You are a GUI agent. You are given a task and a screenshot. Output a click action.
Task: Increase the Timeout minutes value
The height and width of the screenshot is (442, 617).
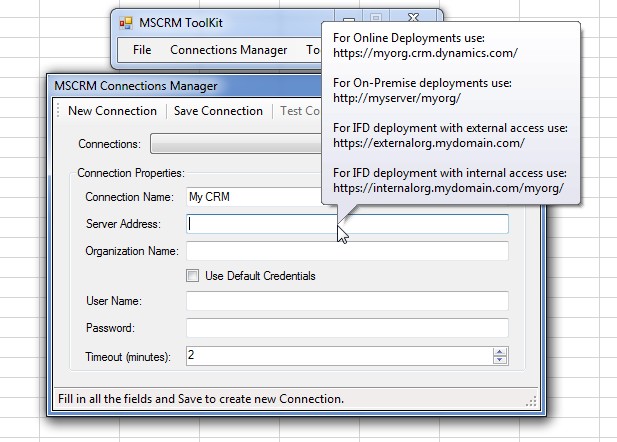tap(500, 352)
